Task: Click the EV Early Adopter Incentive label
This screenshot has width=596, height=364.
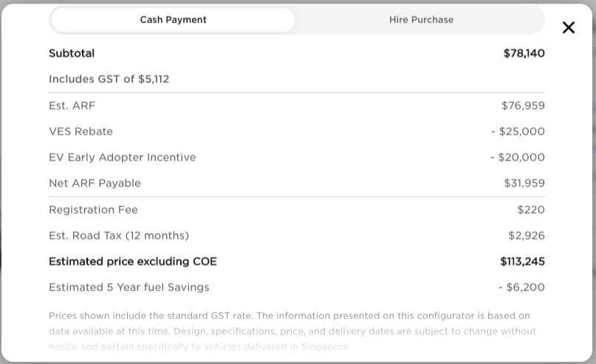Action: pos(122,157)
